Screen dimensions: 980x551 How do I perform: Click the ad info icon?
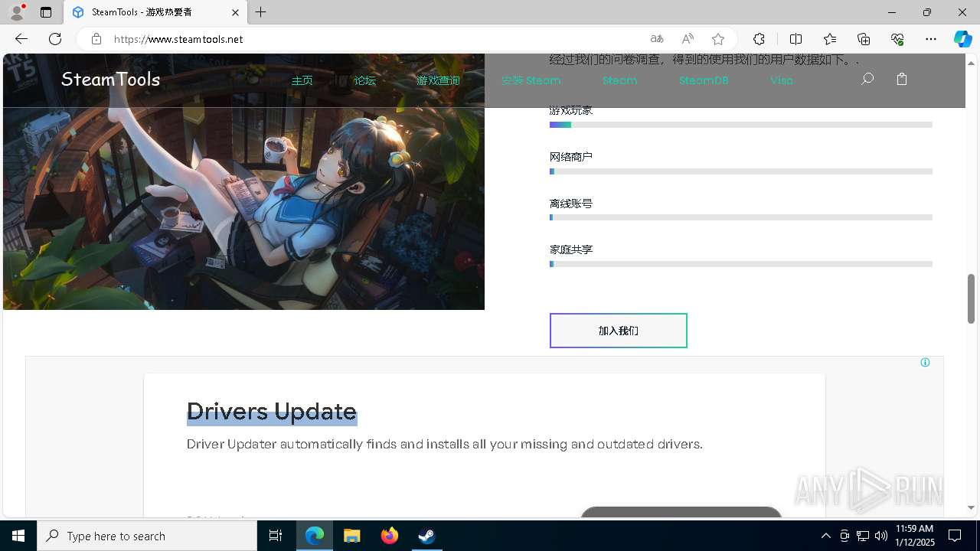click(925, 363)
